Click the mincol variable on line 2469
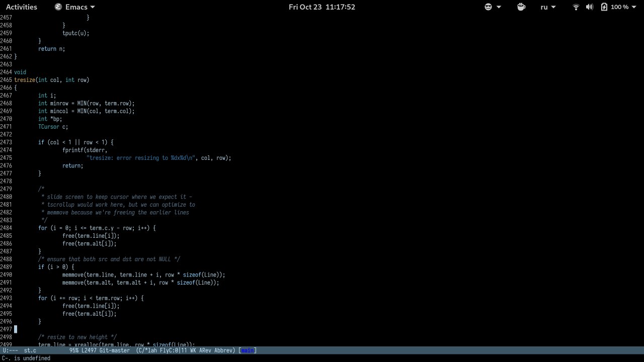 coord(59,111)
